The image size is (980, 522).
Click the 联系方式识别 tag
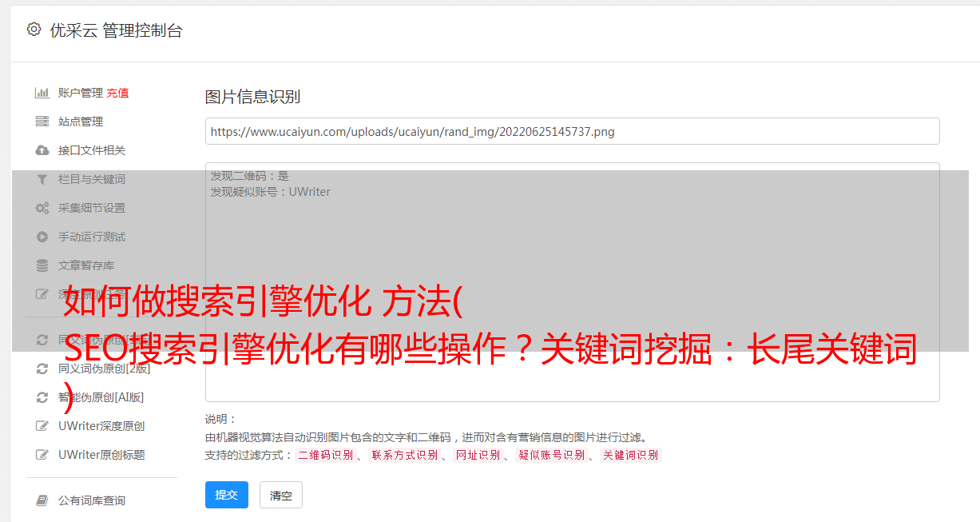tap(404, 455)
